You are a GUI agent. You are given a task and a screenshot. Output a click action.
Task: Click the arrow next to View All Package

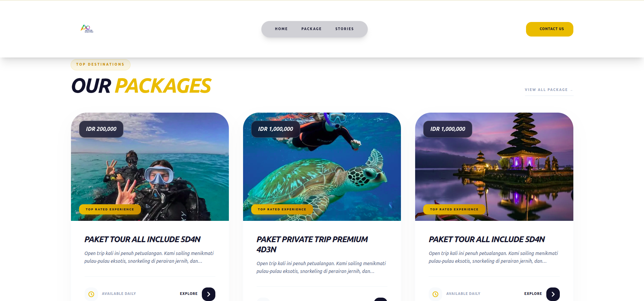tap(571, 90)
